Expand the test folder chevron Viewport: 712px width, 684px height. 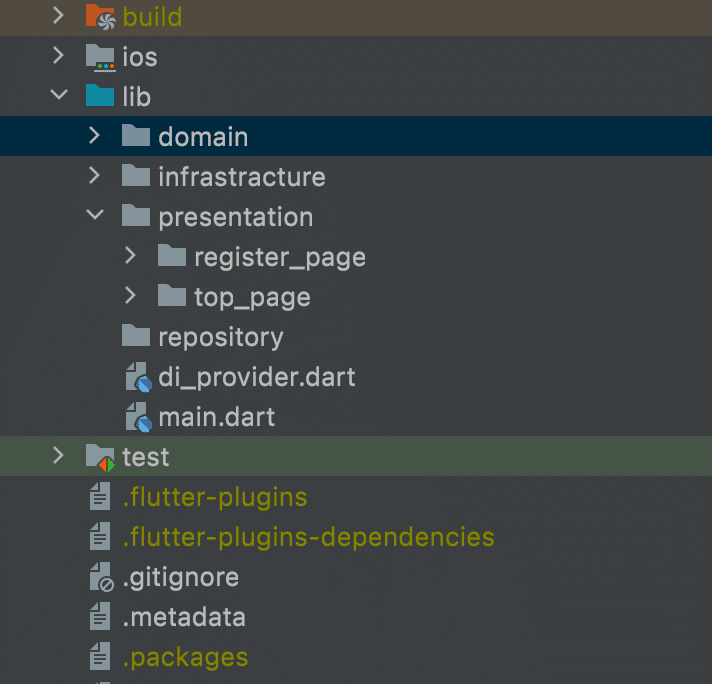pyautogui.click(x=58, y=456)
